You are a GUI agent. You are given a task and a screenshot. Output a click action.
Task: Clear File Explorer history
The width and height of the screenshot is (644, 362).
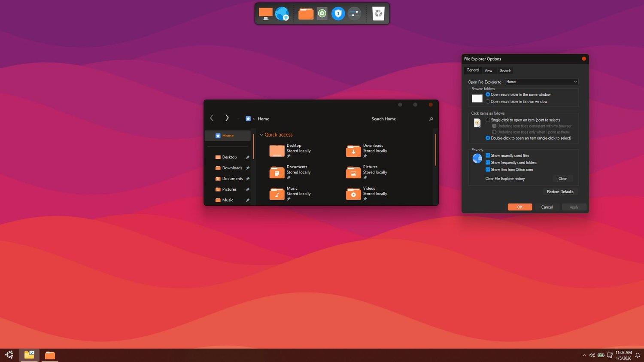(562, 179)
